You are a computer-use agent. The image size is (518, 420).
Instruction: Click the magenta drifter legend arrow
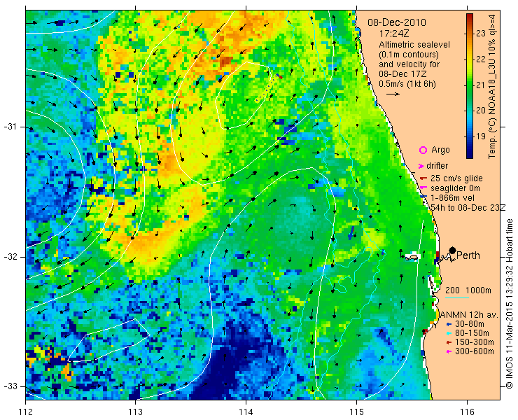(x=421, y=166)
